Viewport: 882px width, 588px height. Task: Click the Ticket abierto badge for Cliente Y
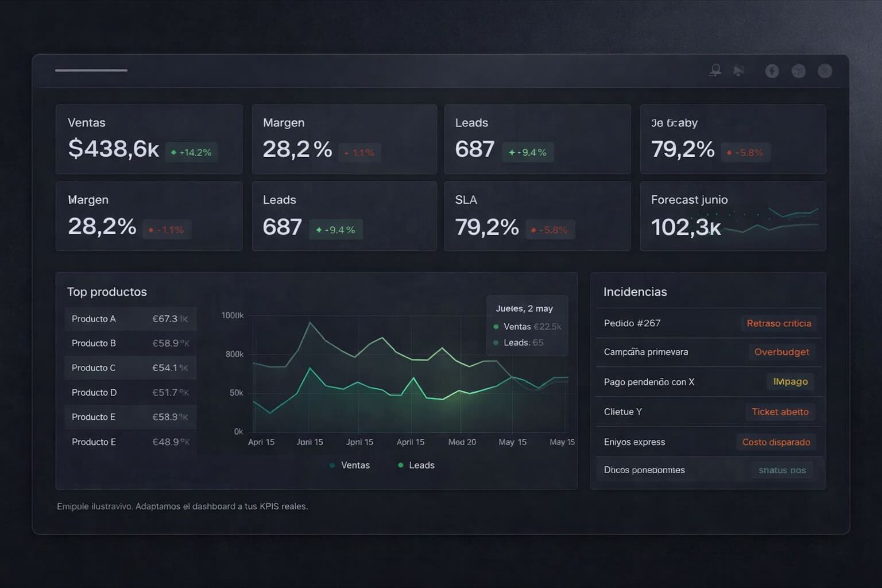point(780,412)
